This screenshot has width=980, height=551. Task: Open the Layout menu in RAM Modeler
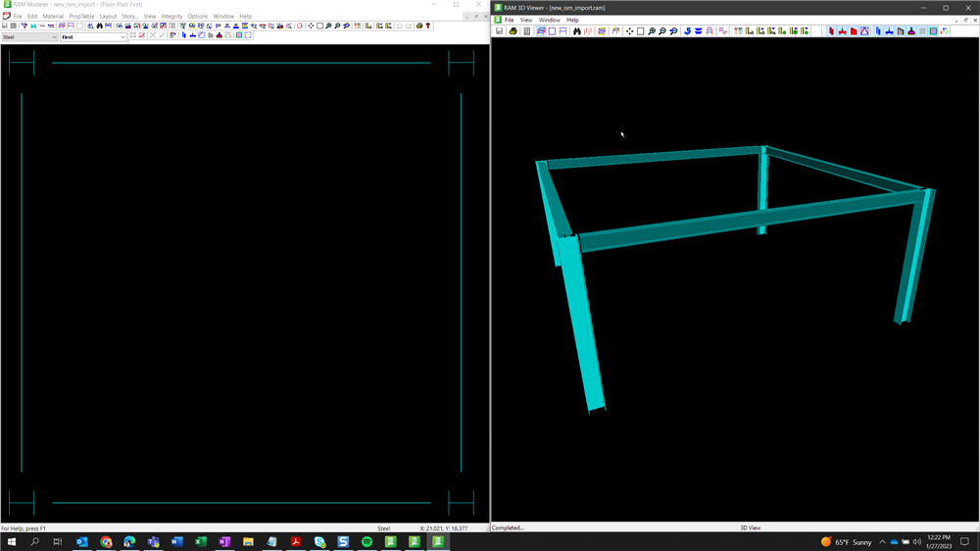pos(108,17)
